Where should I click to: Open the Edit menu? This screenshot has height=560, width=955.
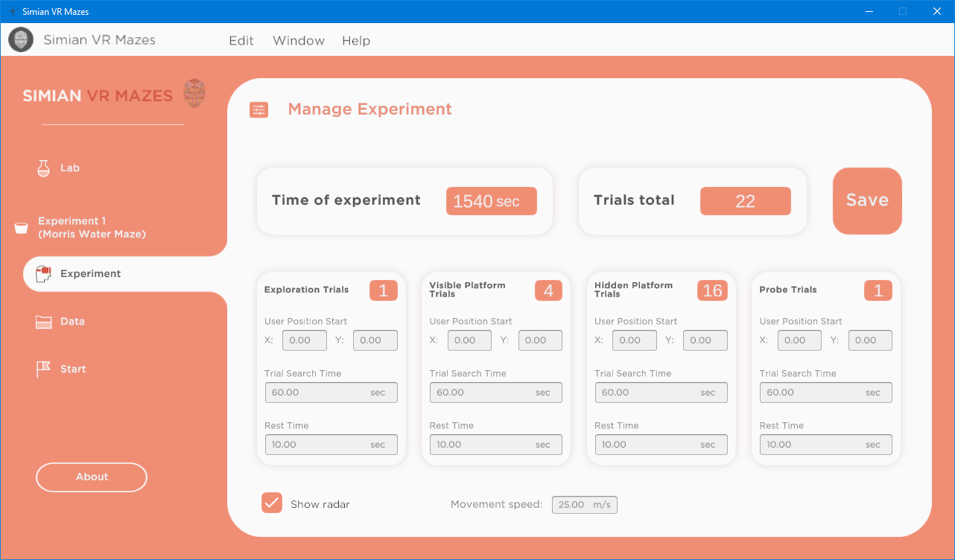coord(241,41)
